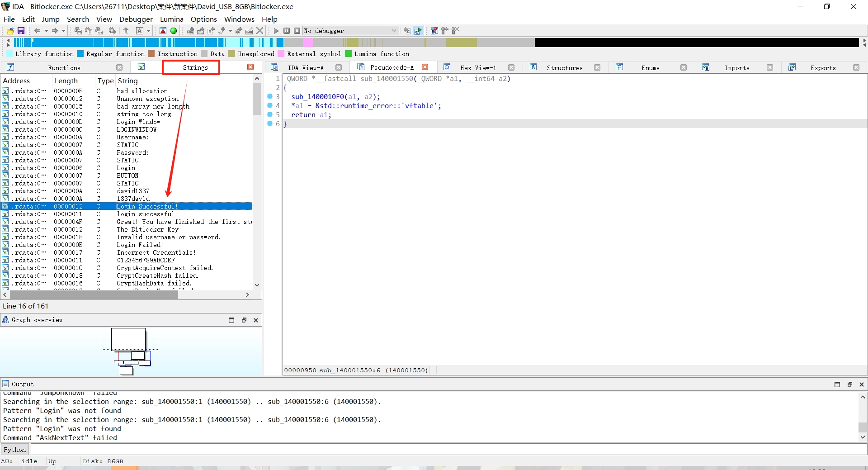Open the 'No debugger' selection combo box
Viewport: 868px width, 470px height.
pyautogui.click(x=350, y=31)
